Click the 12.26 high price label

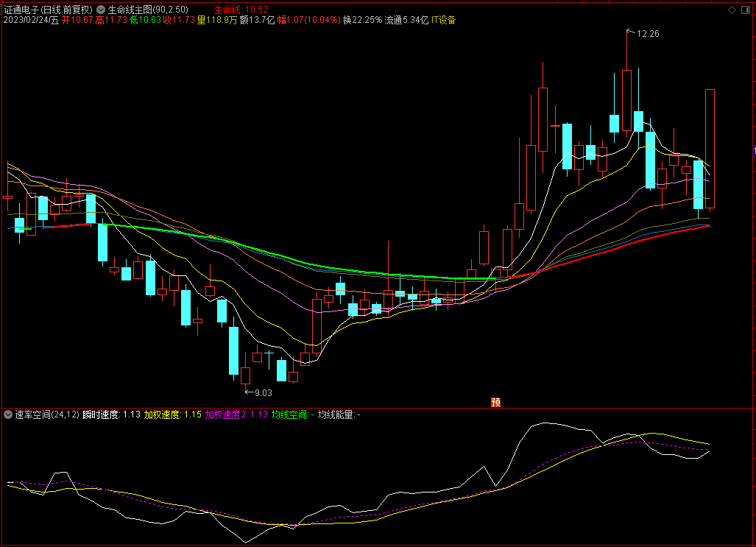pos(648,34)
